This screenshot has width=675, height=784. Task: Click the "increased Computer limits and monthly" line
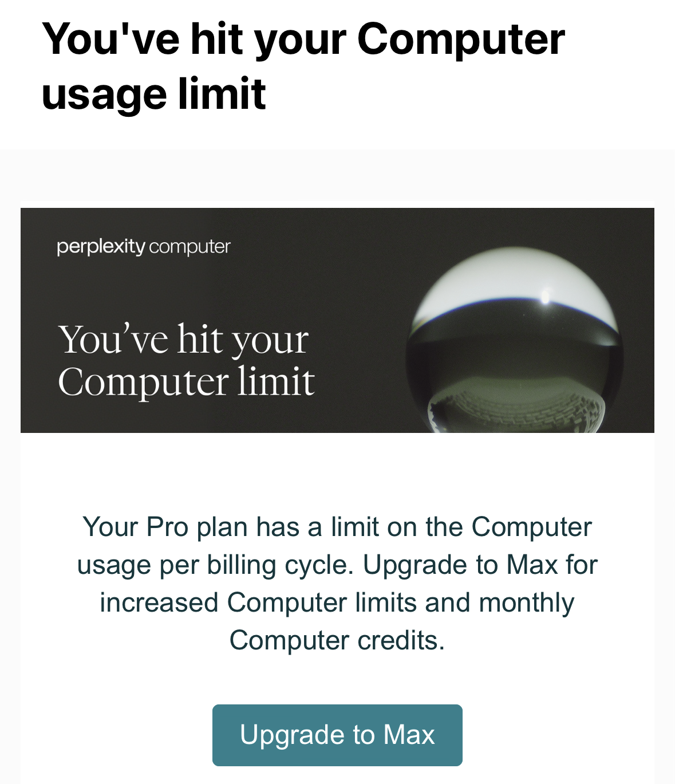(337, 602)
